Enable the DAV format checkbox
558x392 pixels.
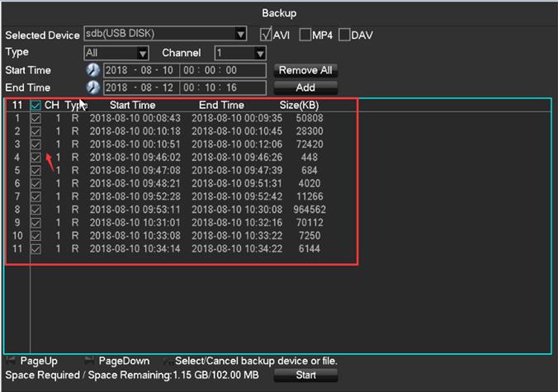pyautogui.click(x=344, y=35)
